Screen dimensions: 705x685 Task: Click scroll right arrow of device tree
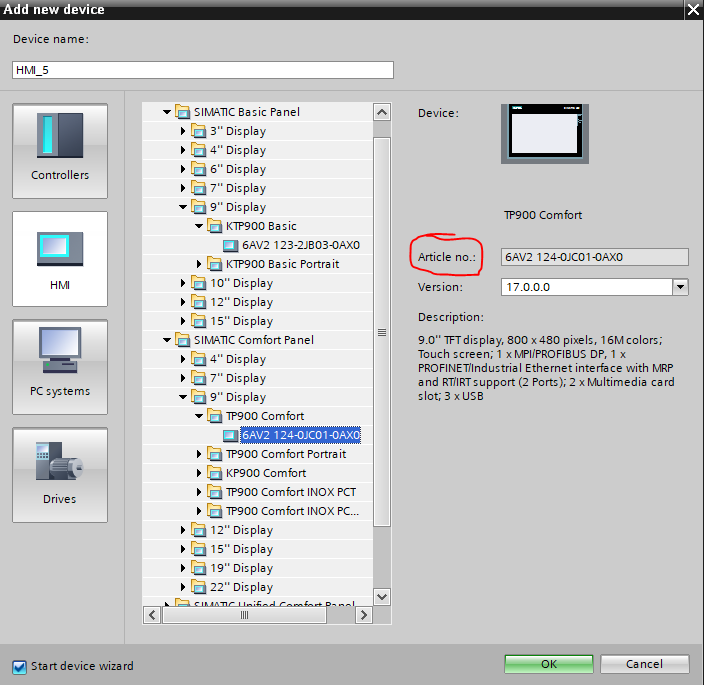(364, 615)
